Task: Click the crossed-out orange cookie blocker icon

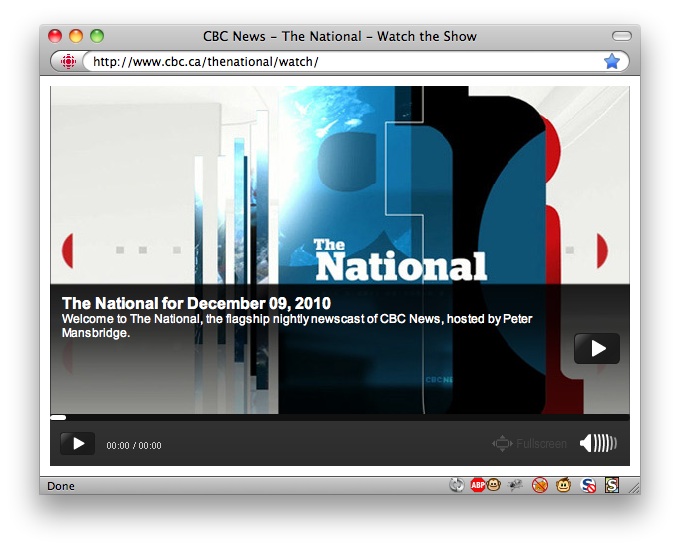Action: (x=540, y=485)
